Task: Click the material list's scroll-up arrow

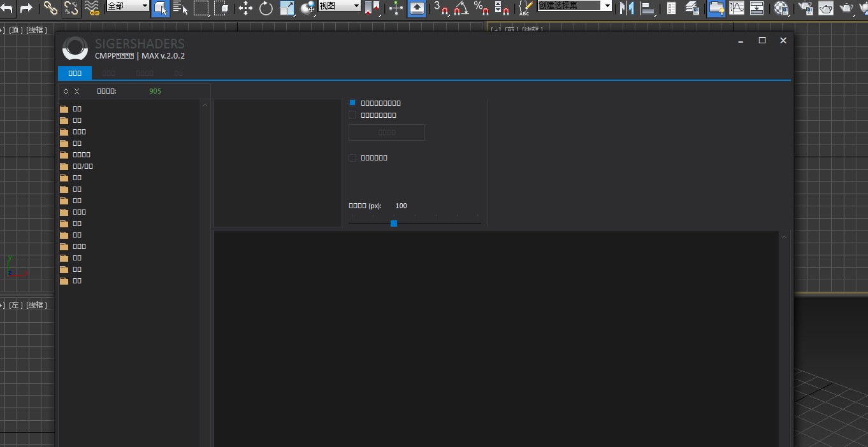Action: point(785,237)
